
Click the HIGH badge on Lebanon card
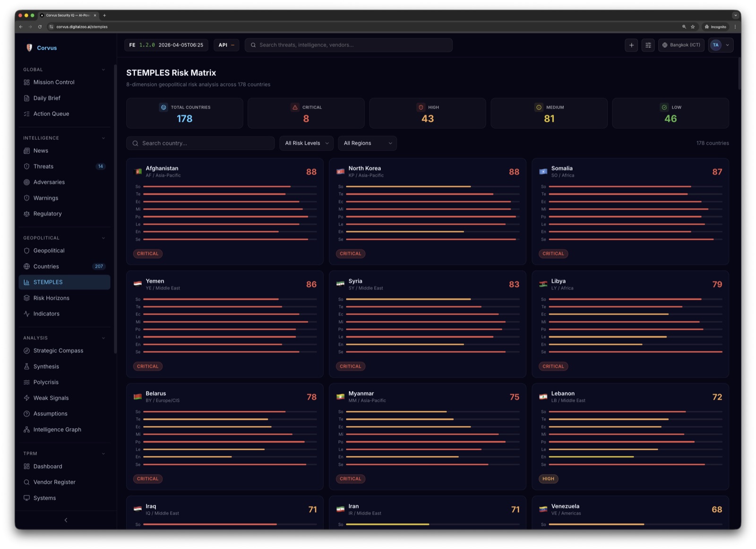click(x=549, y=479)
